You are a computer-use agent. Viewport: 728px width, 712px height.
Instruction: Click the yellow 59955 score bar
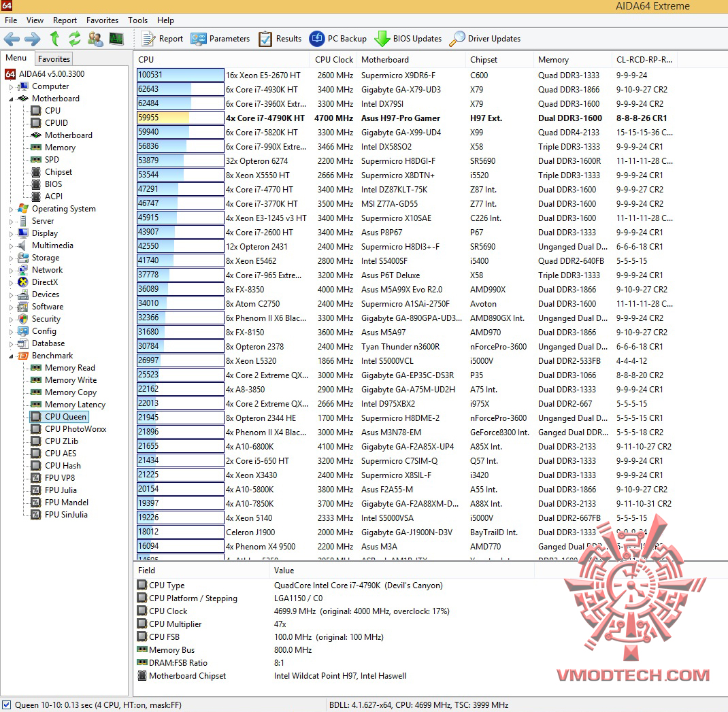click(180, 118)
